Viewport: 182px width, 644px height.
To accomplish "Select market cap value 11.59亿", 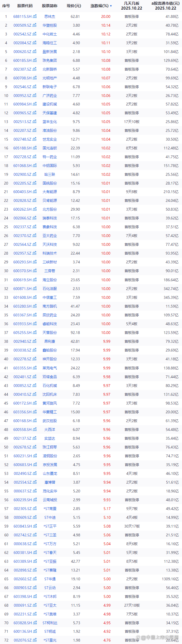I will point(172,306).
